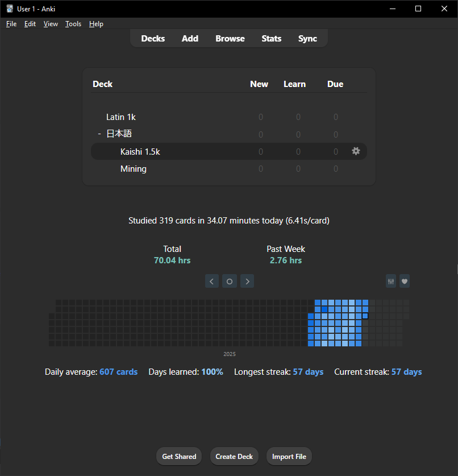458x476 pixels.
Task: Jump heatmap to today circle button
Action: (230, 281)
